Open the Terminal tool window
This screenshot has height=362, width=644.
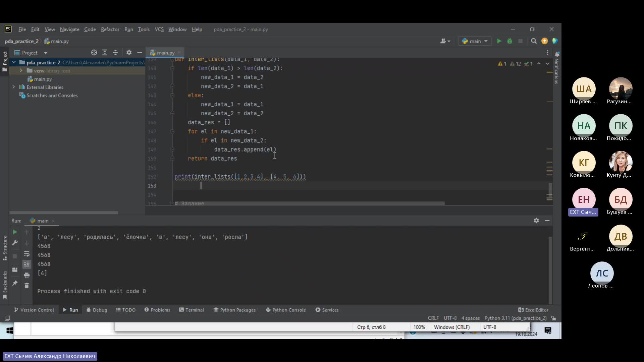(192, 310)
